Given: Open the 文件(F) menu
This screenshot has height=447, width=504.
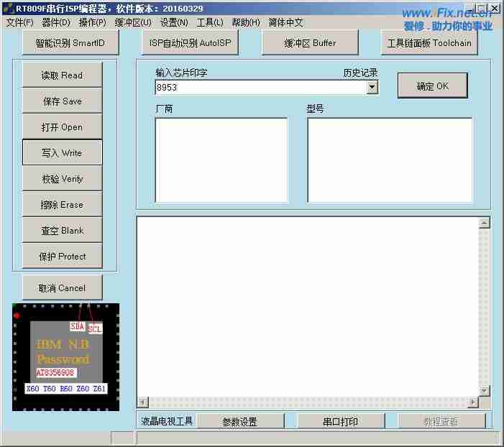Looking at the screenshot, I should (x=19, y=22).
